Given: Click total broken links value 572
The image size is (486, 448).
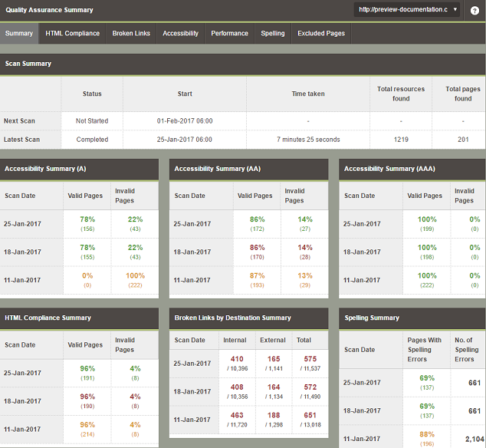Looking at the screenshot, I should click(310, 387).
